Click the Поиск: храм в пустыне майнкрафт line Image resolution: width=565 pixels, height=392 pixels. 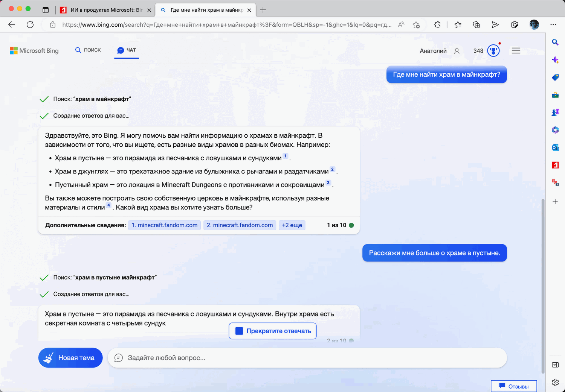click(x=105, y=277)
